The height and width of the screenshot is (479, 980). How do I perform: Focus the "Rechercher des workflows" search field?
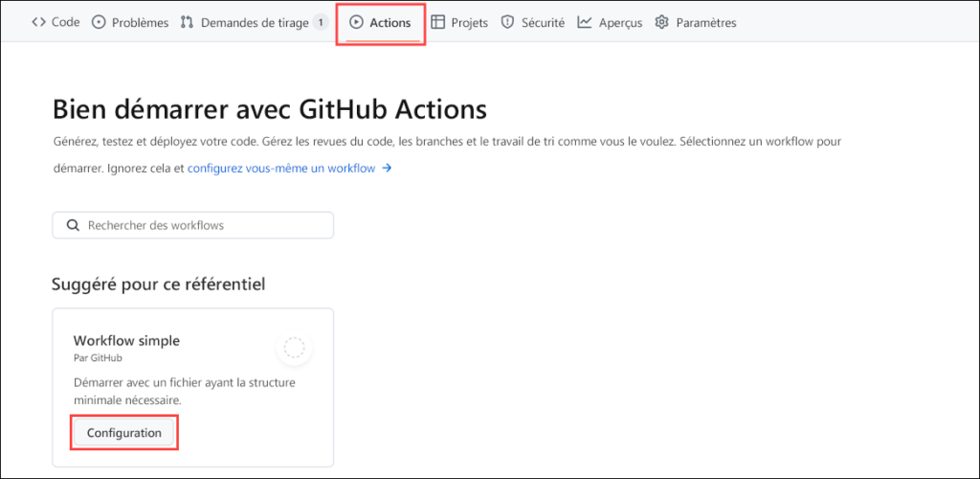point(201,225)
